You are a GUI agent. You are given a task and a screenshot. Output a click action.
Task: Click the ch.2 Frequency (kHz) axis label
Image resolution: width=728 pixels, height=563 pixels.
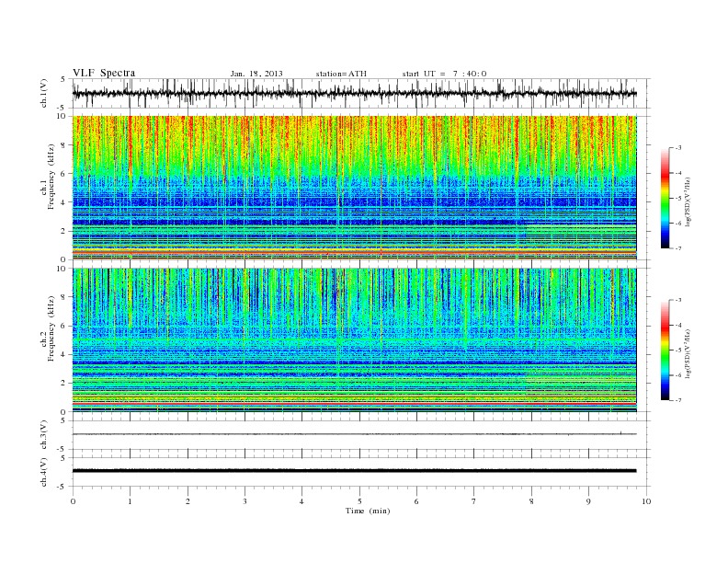coord(48,327)
